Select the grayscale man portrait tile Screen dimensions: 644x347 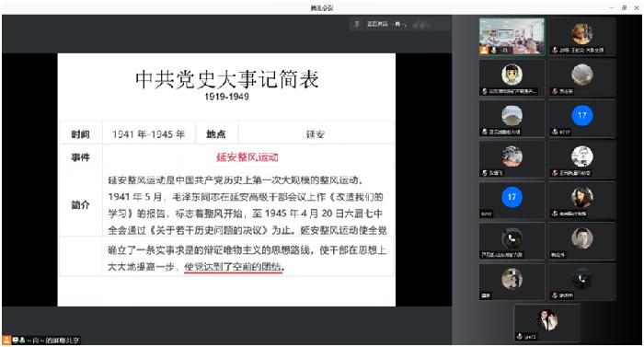tap(582, 241)
